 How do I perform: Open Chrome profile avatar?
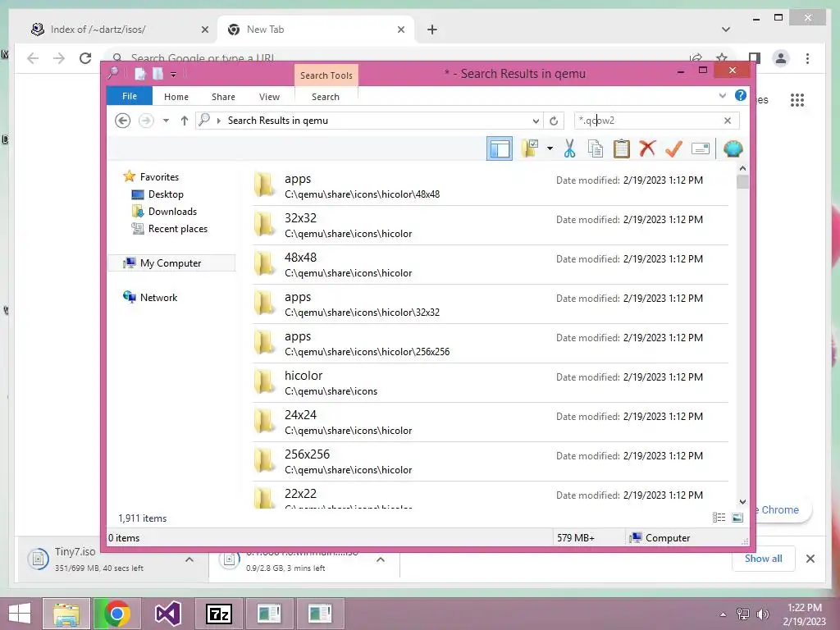(781, 58)
